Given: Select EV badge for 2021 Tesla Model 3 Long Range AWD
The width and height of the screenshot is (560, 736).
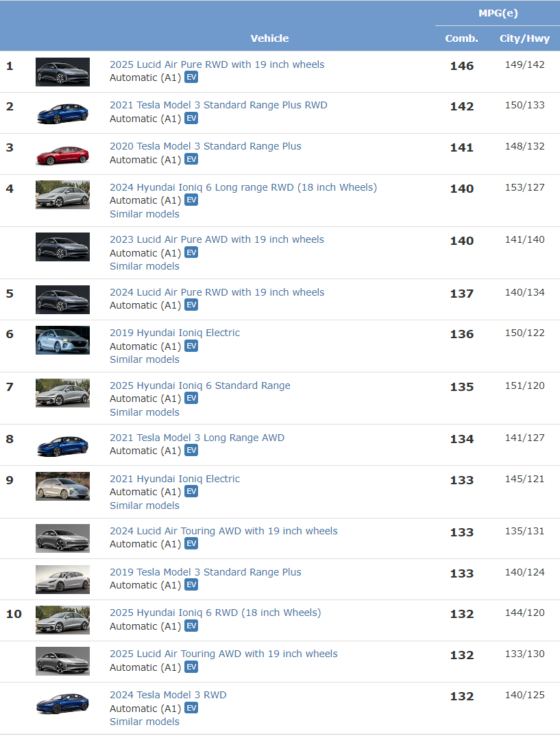Looking at the screenshot, I should [x=191, y=450].
